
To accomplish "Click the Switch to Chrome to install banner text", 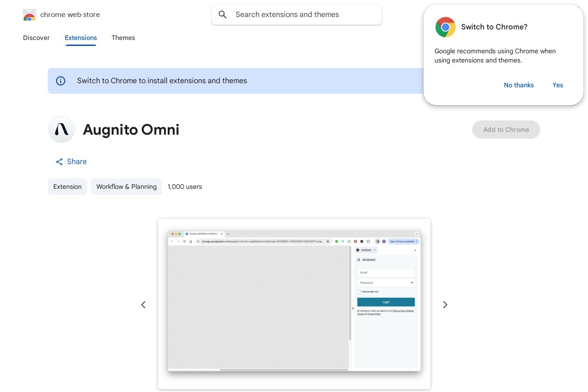I will (x=162, y=81).
